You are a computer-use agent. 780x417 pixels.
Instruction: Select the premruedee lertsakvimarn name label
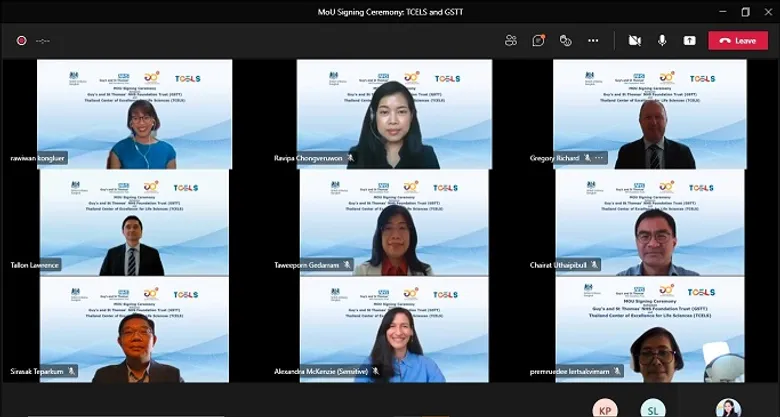(570, 371)
